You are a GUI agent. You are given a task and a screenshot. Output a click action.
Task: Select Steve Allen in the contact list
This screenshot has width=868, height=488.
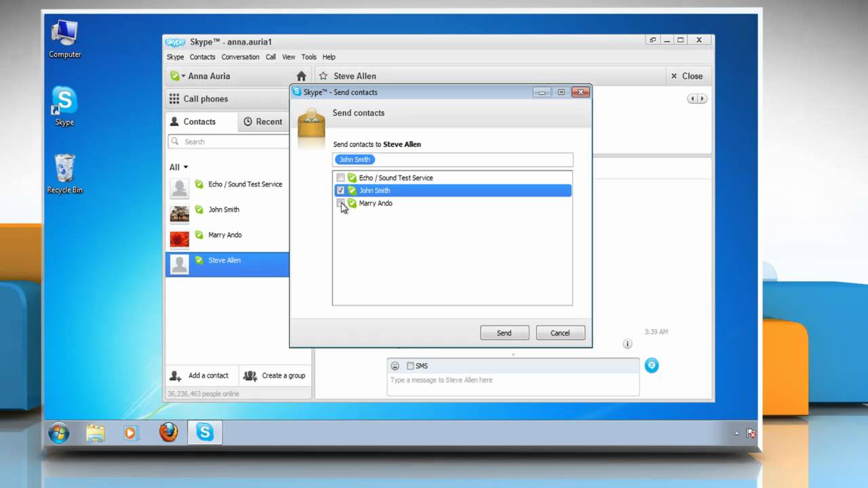coord(228,264)
